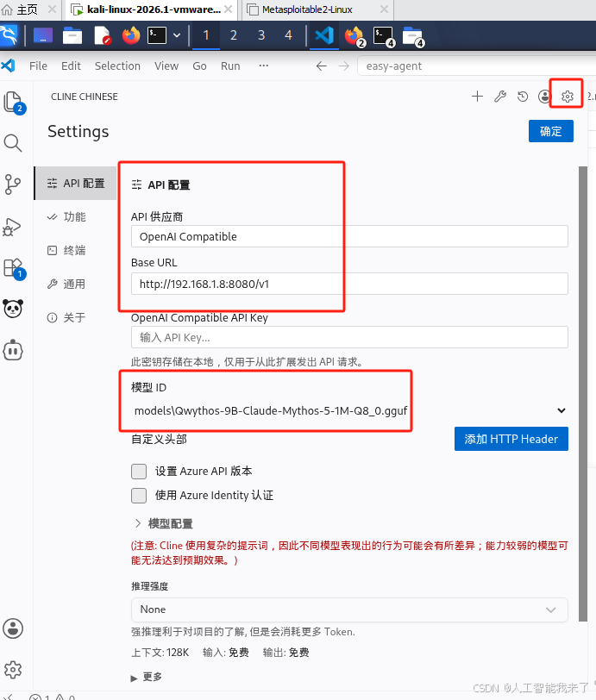Screen dimensions: 596x700
Task: Open the Kali applications menu icon
Action: pos(9,35)
